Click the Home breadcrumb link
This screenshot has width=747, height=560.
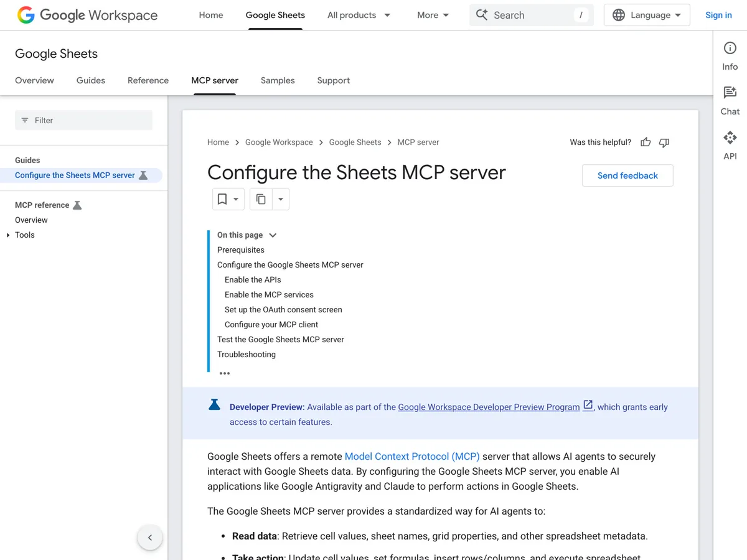pyautogui.click(x=218, y=142)
